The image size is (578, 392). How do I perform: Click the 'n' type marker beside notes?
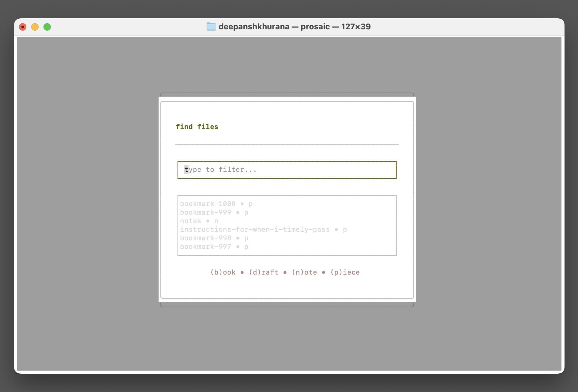pyautogui.click(x=216, y=221)
